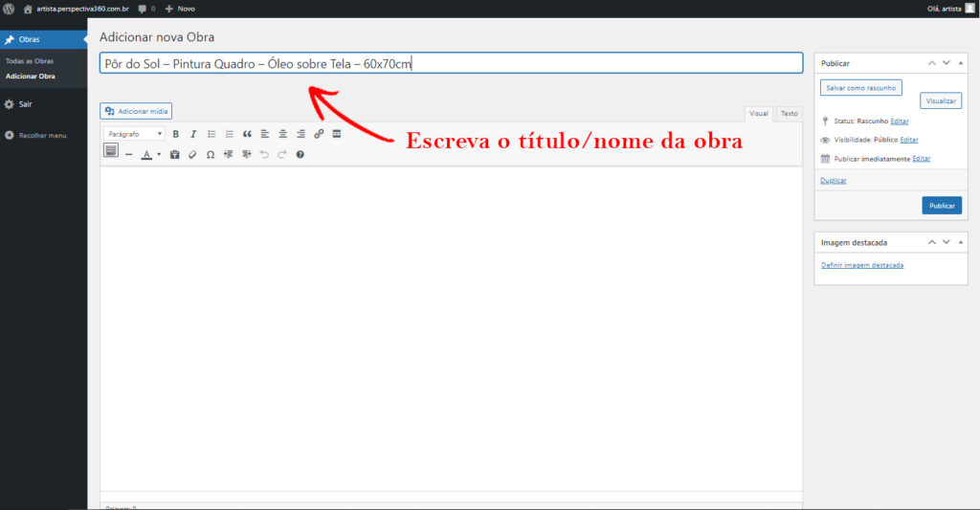Move Publicar panel down with chevron
The height and width of the screenshot is (510, 980).
click(947, 63)
